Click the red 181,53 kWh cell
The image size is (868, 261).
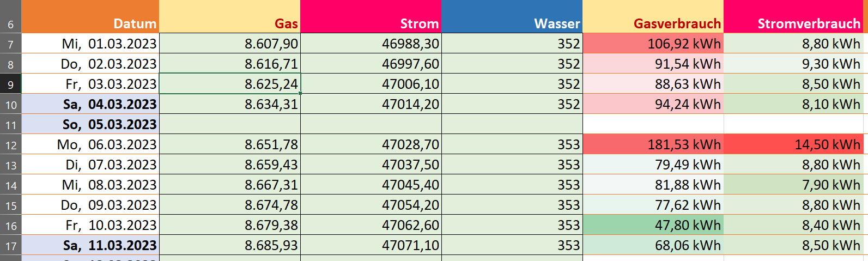(x=653, y=144)
